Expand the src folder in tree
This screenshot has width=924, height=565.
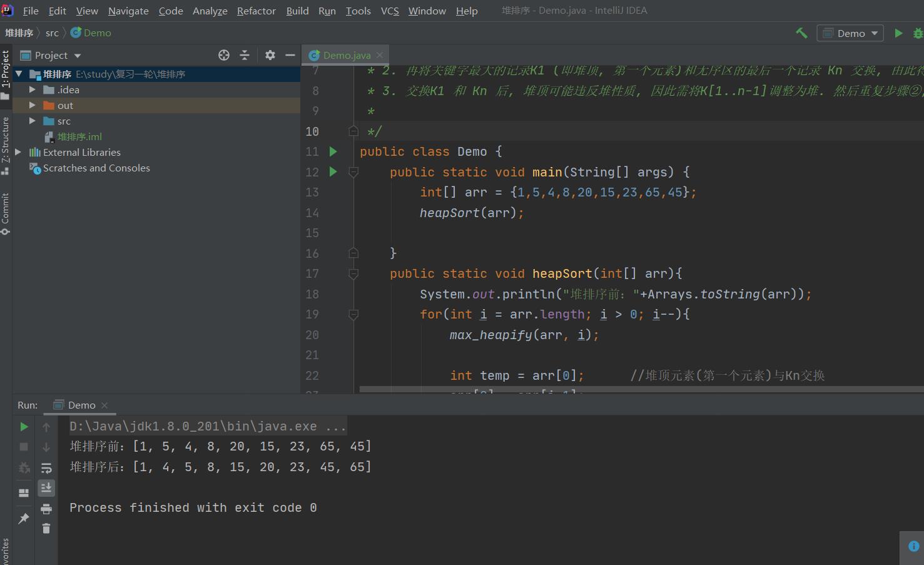click(x=33, y=121)
